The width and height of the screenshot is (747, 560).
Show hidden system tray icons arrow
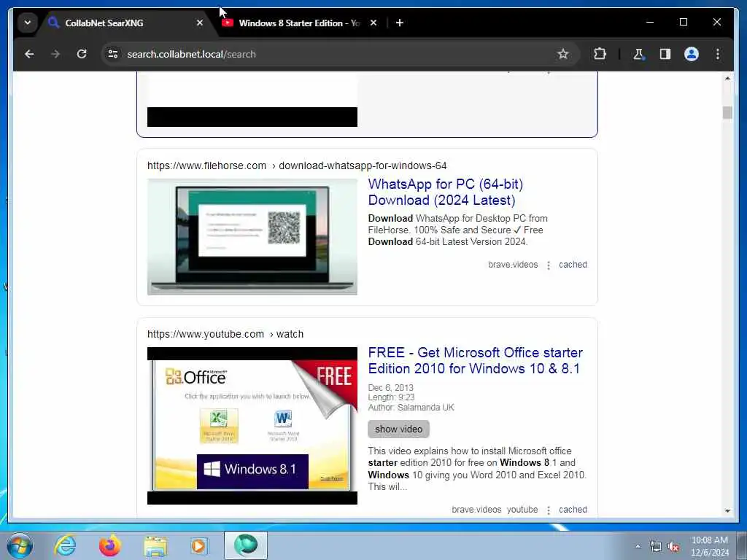[x=638, y=546]
